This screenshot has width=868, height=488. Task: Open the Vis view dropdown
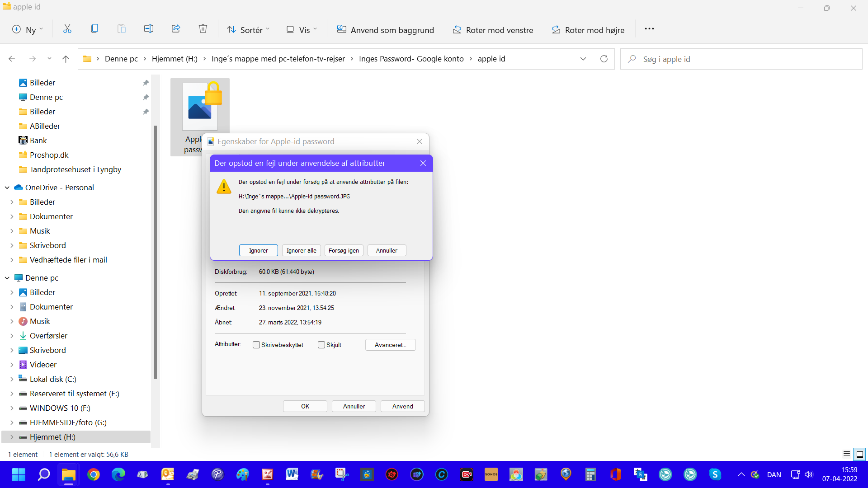[x=302, y=30]
